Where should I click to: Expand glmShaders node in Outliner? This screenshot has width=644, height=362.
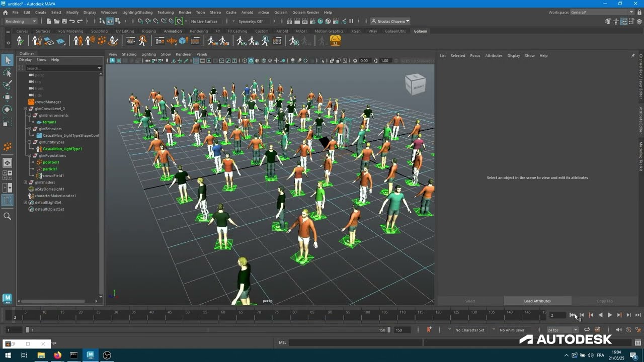coord(25,183)
